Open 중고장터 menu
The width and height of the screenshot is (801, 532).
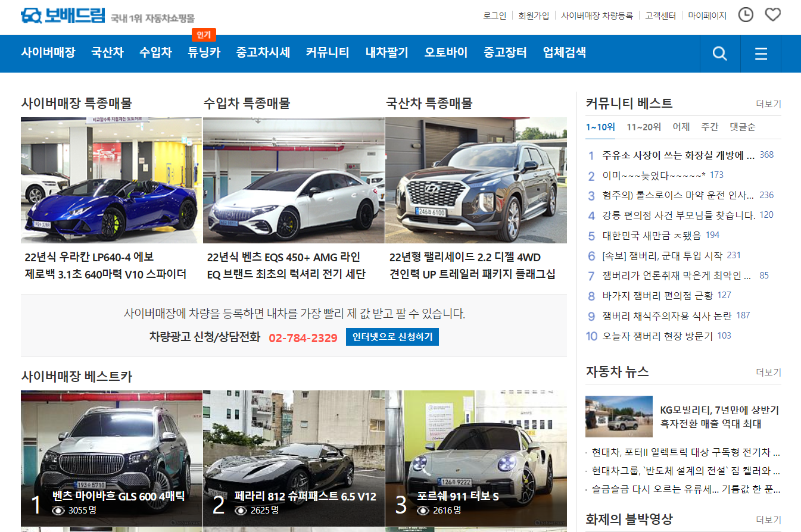point(505,52)
